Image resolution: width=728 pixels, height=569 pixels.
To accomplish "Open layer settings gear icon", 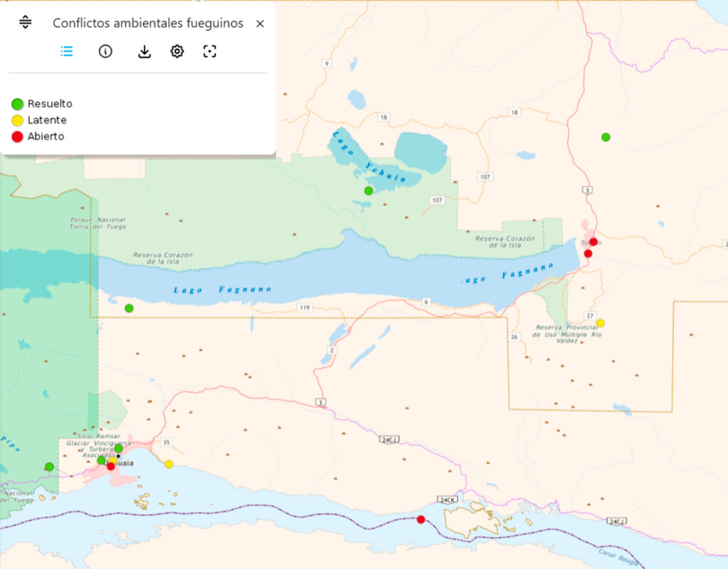I will [x=177, y=51].
